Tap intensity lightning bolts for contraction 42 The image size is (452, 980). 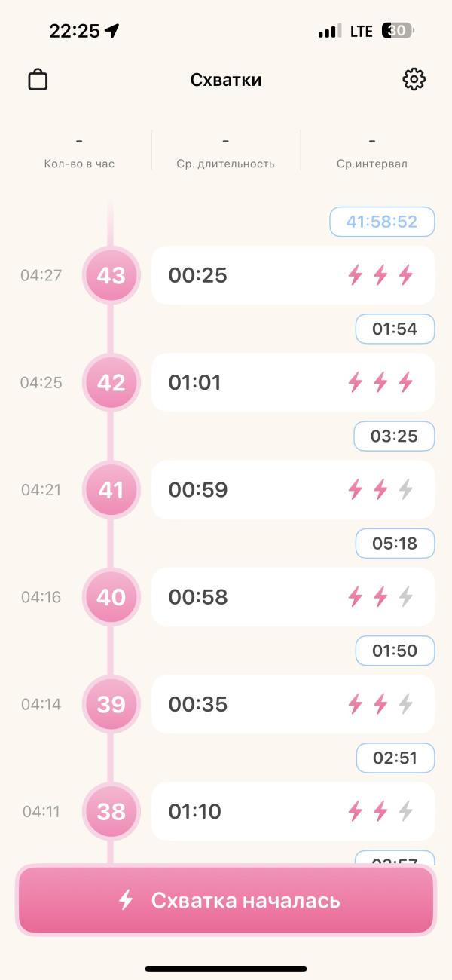point(380,382)
